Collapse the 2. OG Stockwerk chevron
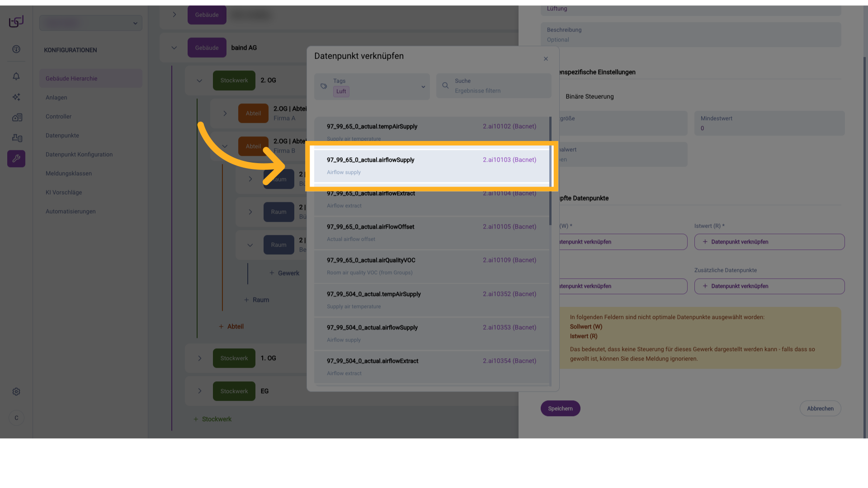The image size is (868, 488). (x=199, y=81)
